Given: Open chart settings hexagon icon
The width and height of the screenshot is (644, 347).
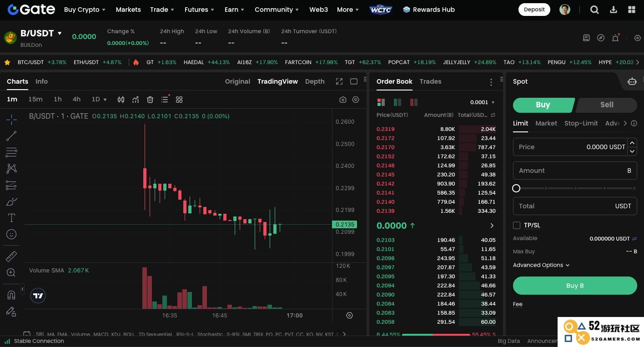Looking at the screenshot, I should click(356, 100).
